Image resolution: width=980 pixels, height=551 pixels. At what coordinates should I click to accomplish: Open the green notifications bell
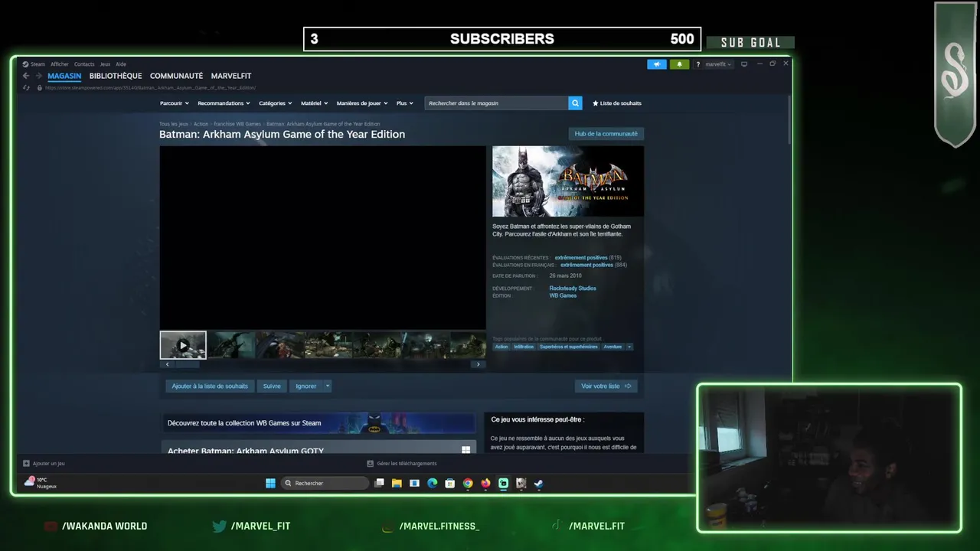(679, 64)
